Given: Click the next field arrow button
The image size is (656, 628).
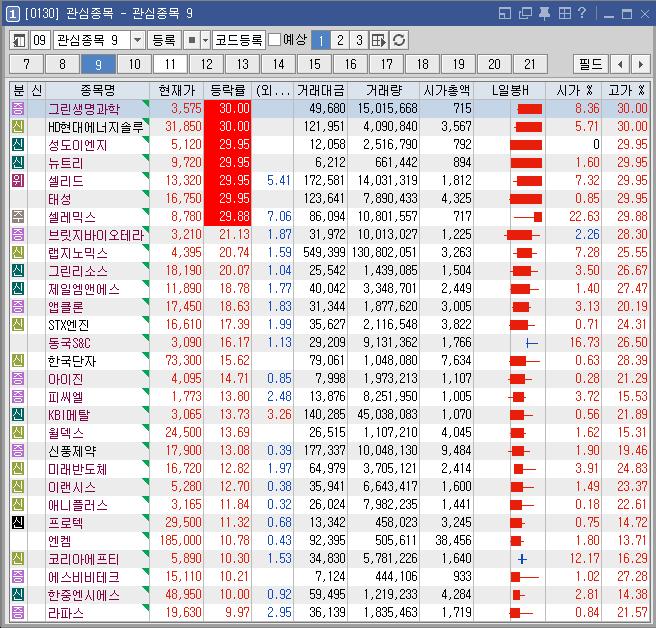Looking at the screenshot, I should (x=641, y=64).
